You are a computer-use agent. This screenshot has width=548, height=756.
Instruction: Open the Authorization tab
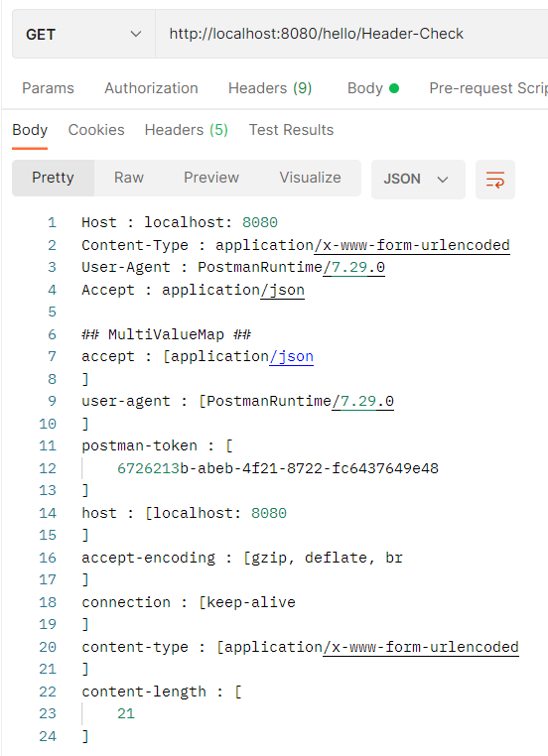point(151,88)
